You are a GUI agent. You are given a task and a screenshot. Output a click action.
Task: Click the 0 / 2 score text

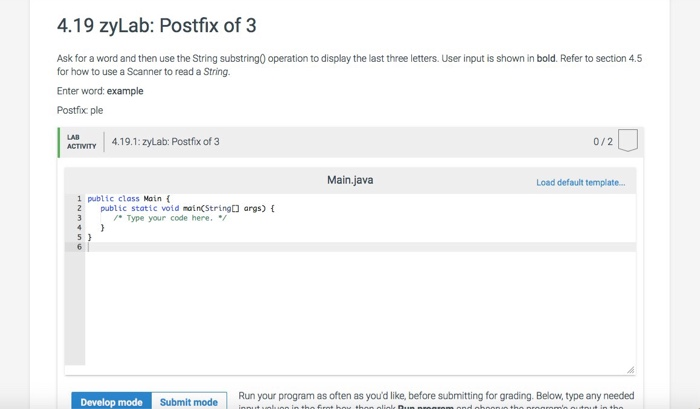[x=603, y=142]
